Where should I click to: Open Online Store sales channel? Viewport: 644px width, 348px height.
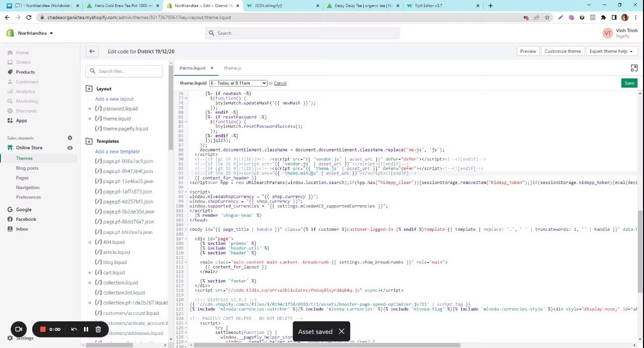pos(29,148)
